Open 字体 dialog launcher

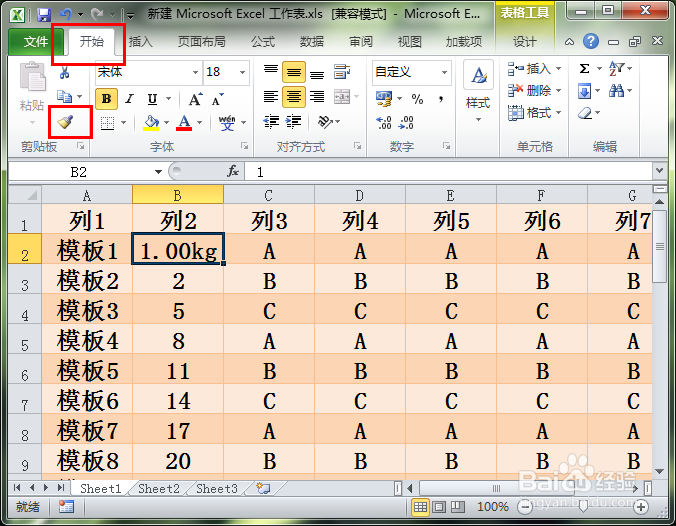[244, 146]
